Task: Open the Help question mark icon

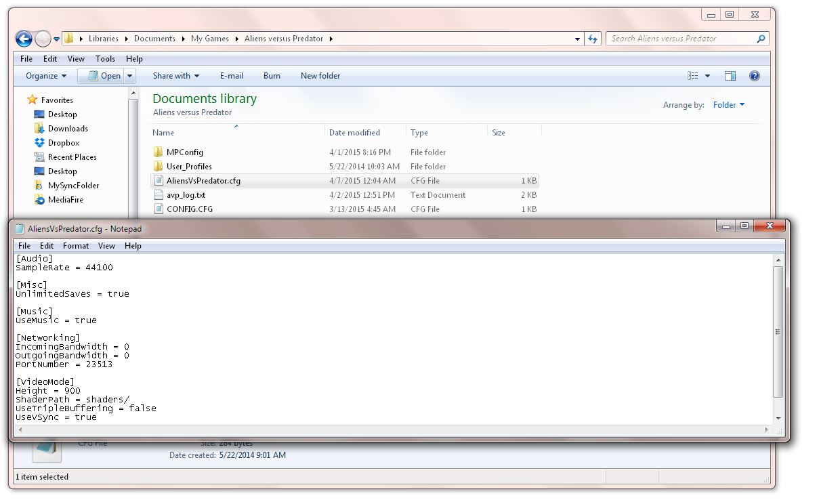Action: tap(754, 76)
